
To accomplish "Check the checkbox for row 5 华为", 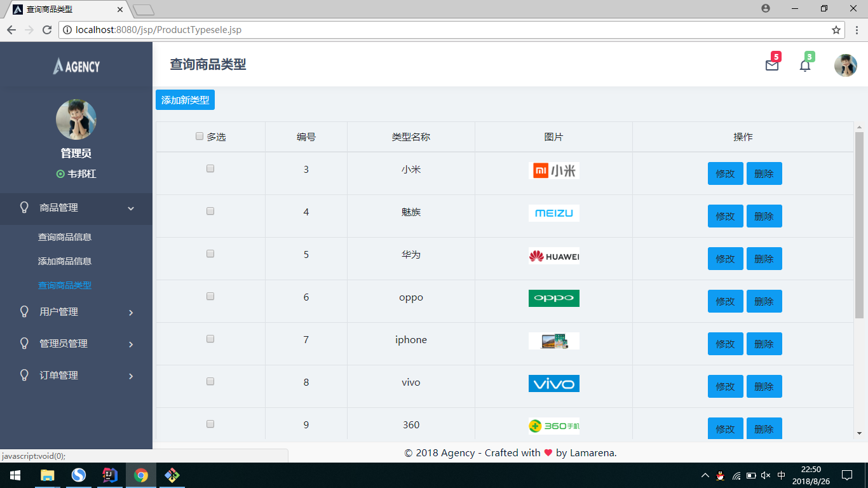I will 210,254.
